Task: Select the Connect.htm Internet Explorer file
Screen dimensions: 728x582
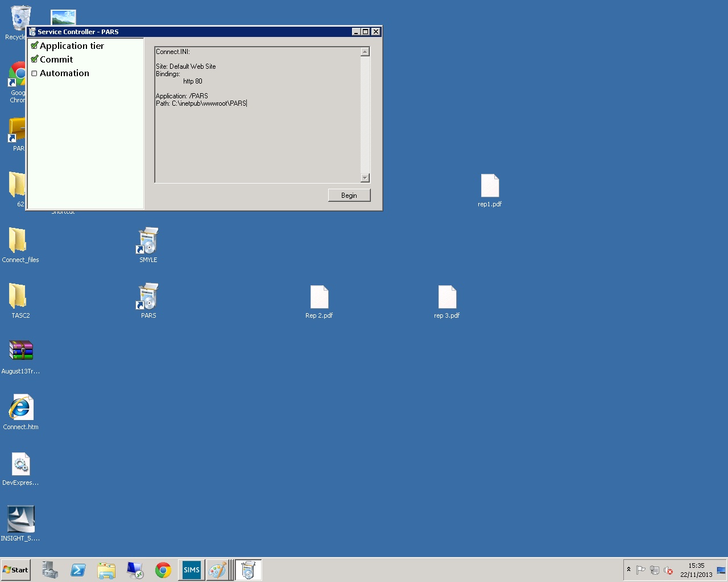Action: (x=21, y=413)
